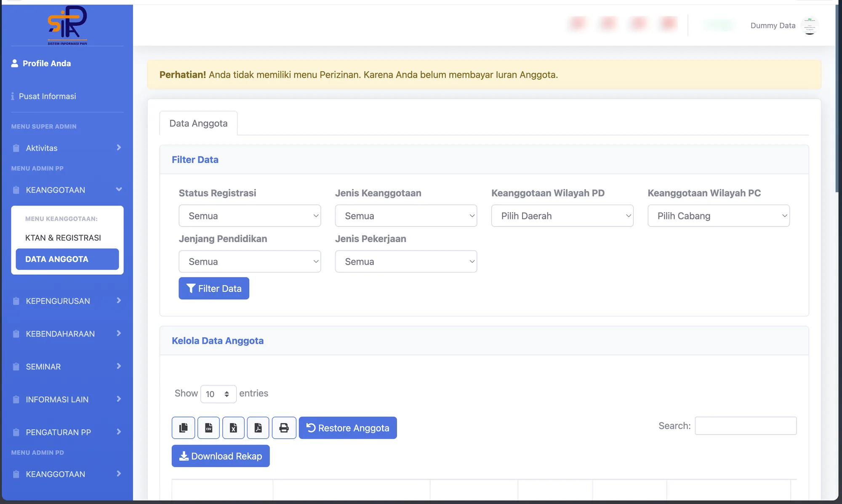The image size is (842, 504).
Task: Select the Data Anggota tab
Action: click(x=198, y=123)
